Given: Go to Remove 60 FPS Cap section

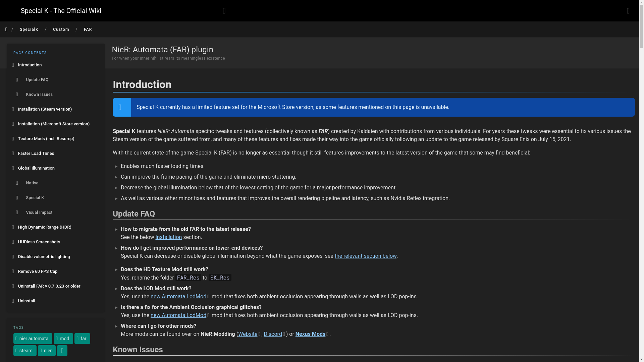Looking at the screenshot, I should coord(56,271).
